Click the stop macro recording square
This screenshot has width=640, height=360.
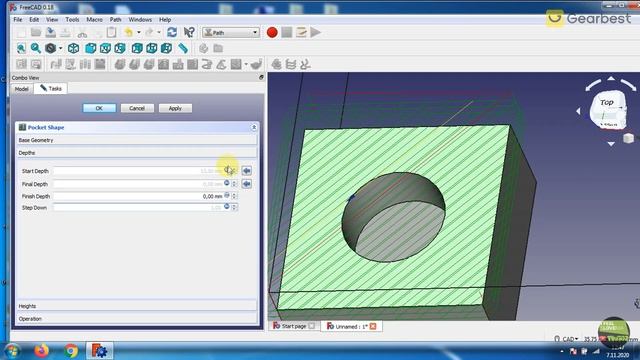pyautogui.click(x=287, y=32)
